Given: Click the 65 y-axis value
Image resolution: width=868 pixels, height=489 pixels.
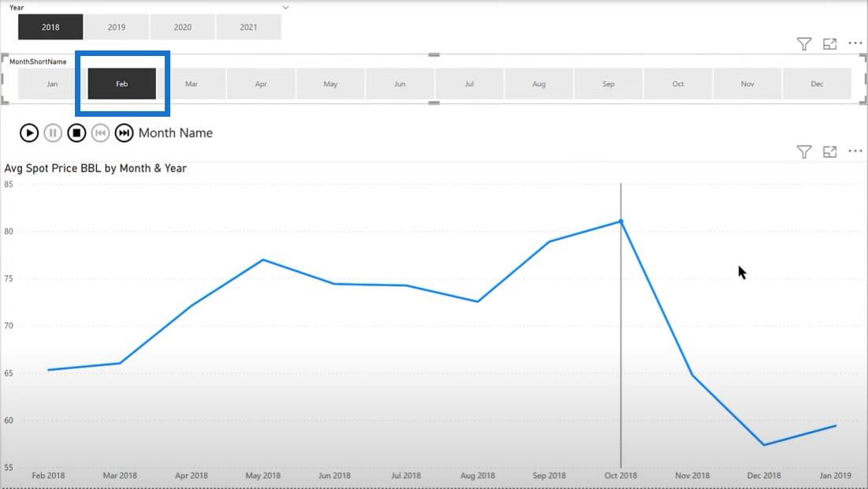Looking at the screenshot, I should point(9,373).
